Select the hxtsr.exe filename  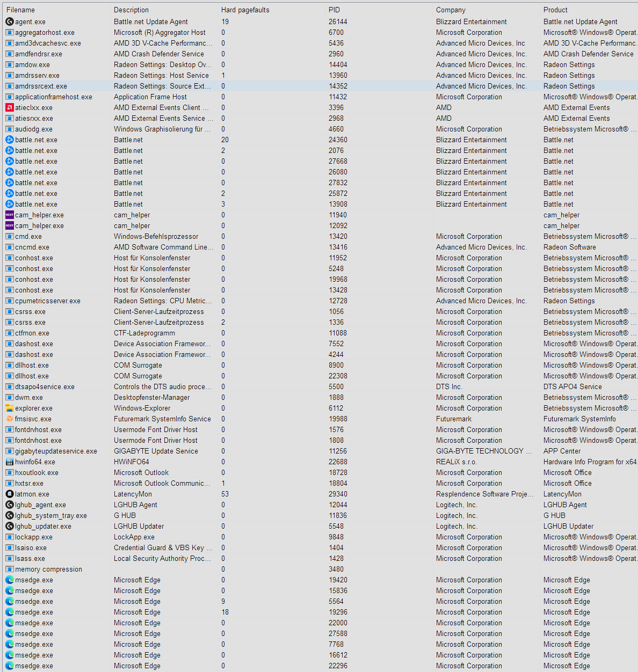click(29, 484)
